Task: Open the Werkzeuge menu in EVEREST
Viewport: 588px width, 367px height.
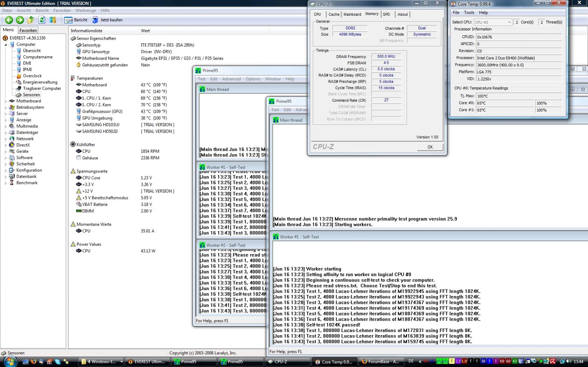Action: [86, 10]
